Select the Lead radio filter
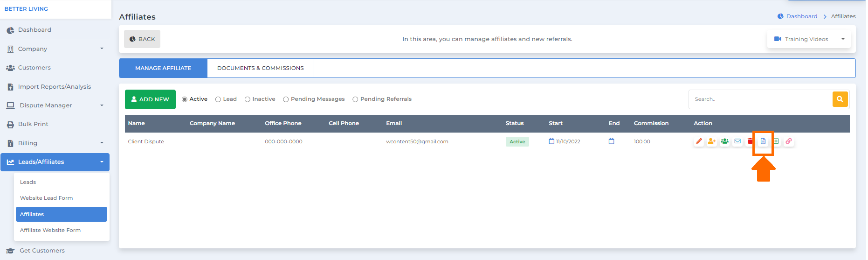The width and height of the screenshot is (868, 260). [226, 99]
